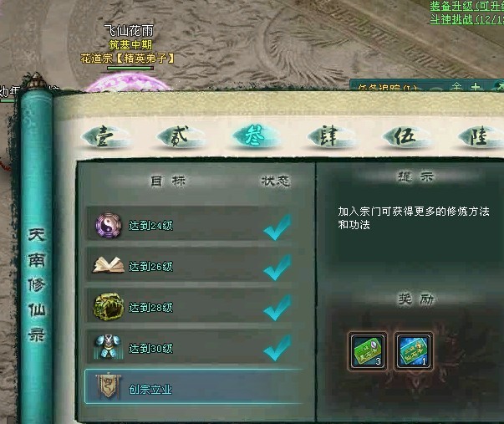
Task: Open the 装备升级 link at top right
Action: pyautogui.click(x=467, y=6)
